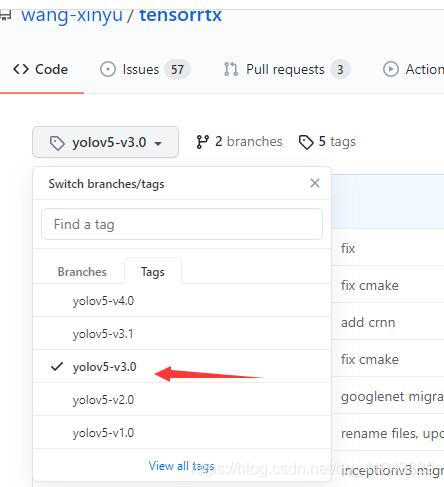Image resolution: width=444 pixels, height=487 pixels.
Task: Choose the yolov5-v4.0 tag
Action: (182, 301)
